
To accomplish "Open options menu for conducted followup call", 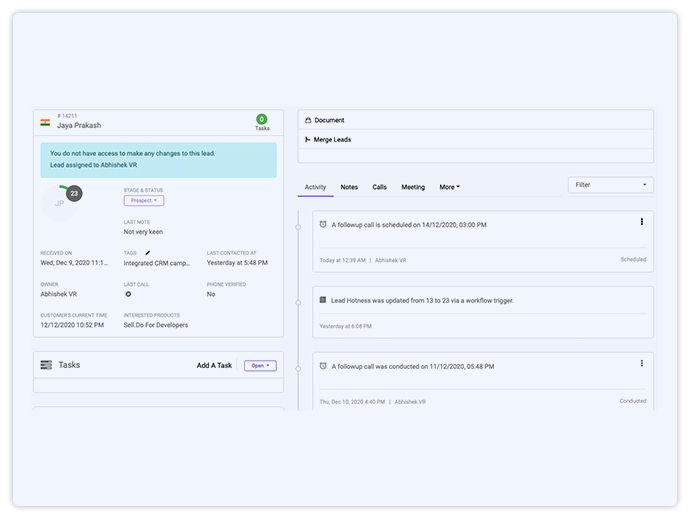I will [642, 363].
